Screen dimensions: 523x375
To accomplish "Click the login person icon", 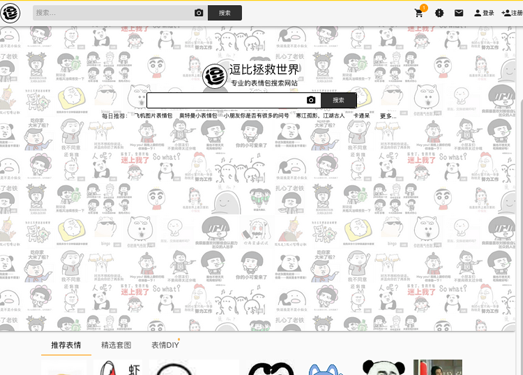I will [478, 13].
